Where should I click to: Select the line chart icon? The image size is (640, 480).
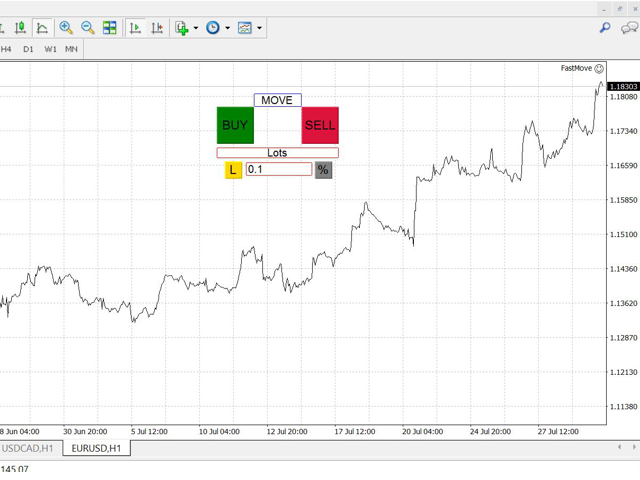42,28
